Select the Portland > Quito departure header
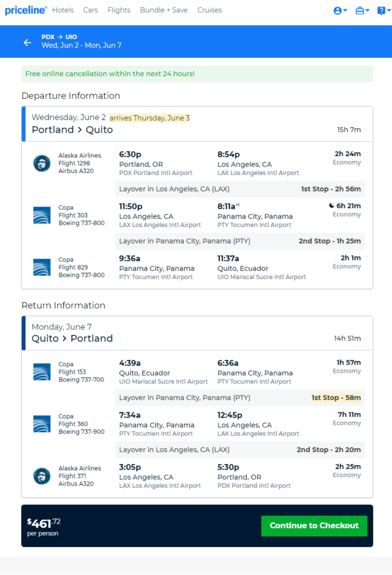Screen dimensions: 392x575 coord(197,124)
